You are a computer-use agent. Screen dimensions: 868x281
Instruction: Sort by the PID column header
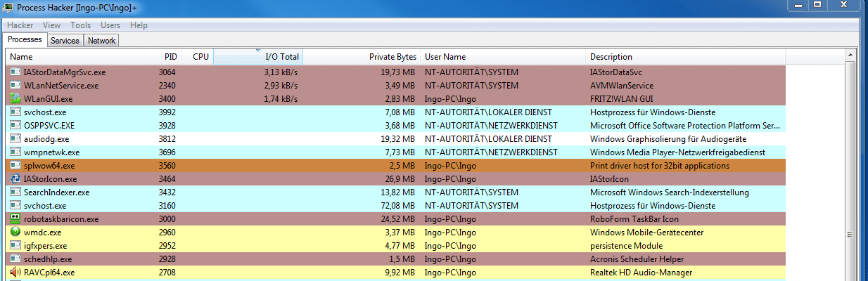[162, 57]
